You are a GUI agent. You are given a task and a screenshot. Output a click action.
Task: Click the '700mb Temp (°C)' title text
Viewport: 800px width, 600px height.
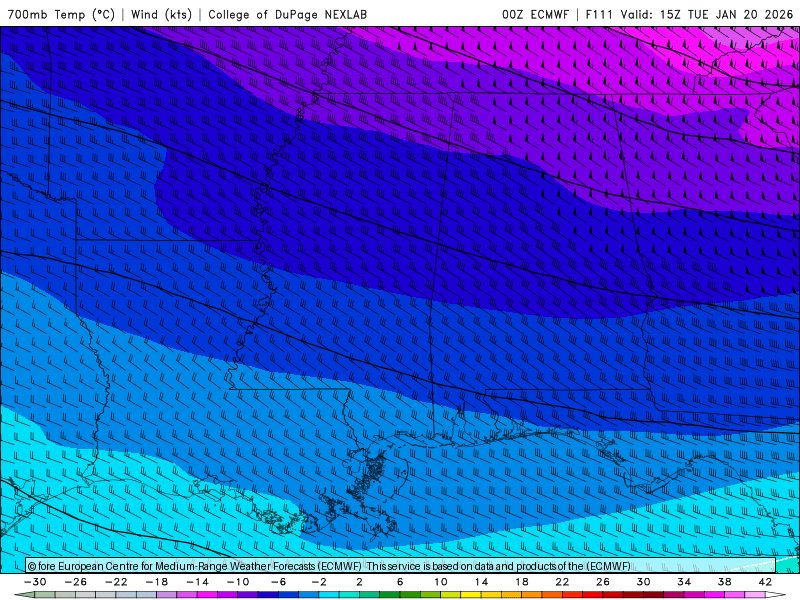[x=61, y=14]
